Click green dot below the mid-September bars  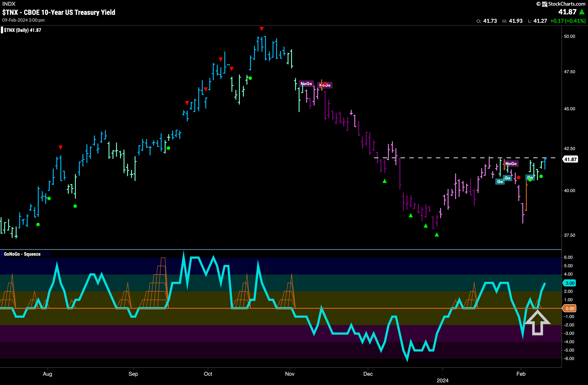click(x=168, y=148)
